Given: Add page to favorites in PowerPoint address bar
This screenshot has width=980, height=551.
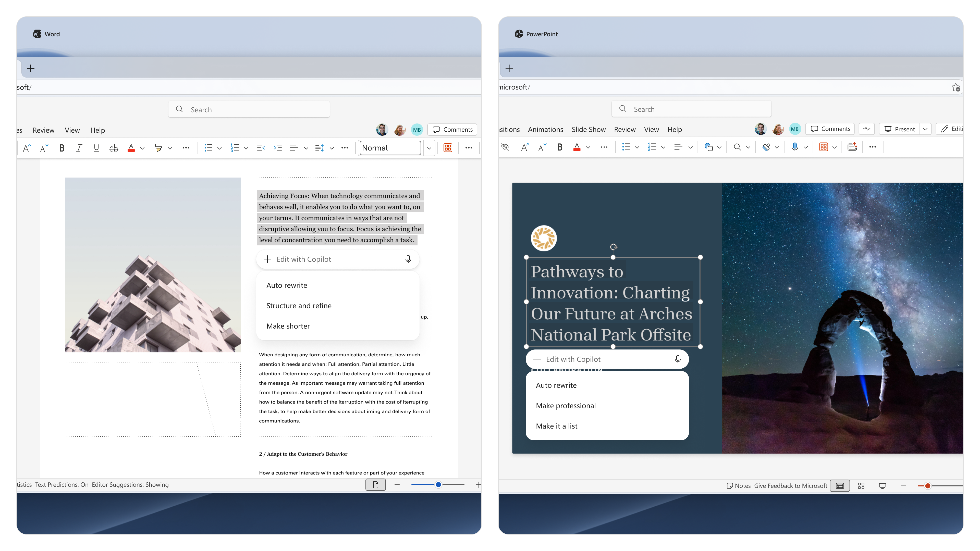Looking at the screenshot, I should point(956,87).
